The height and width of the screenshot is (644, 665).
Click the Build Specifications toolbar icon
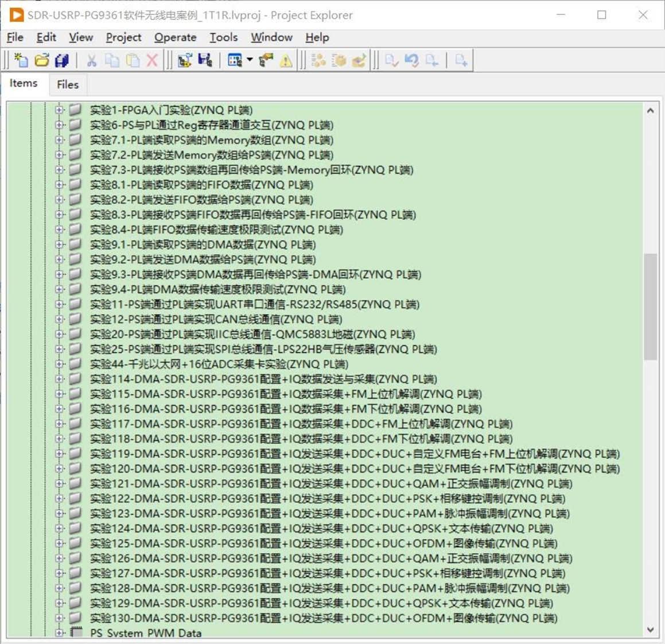[318, 60]
